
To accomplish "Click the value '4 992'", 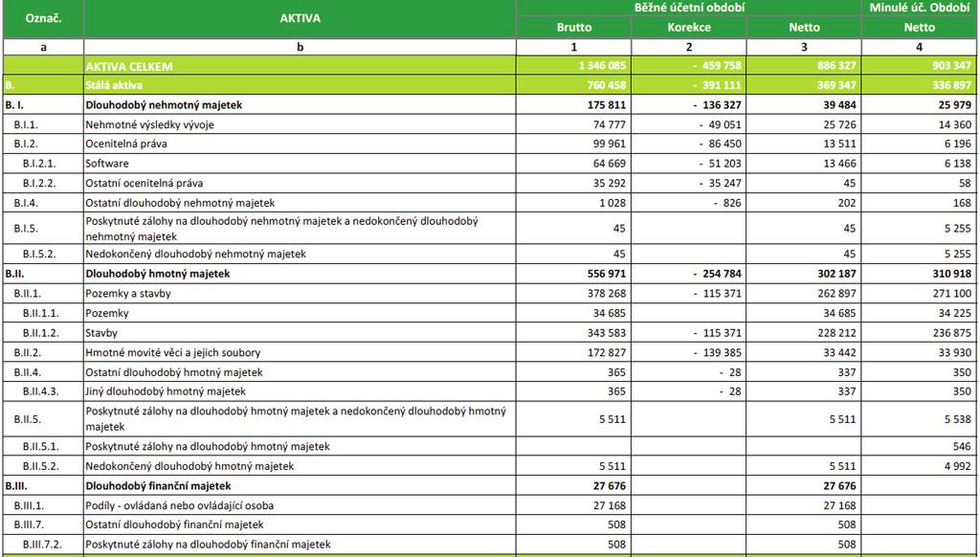I will pos(958,466).
